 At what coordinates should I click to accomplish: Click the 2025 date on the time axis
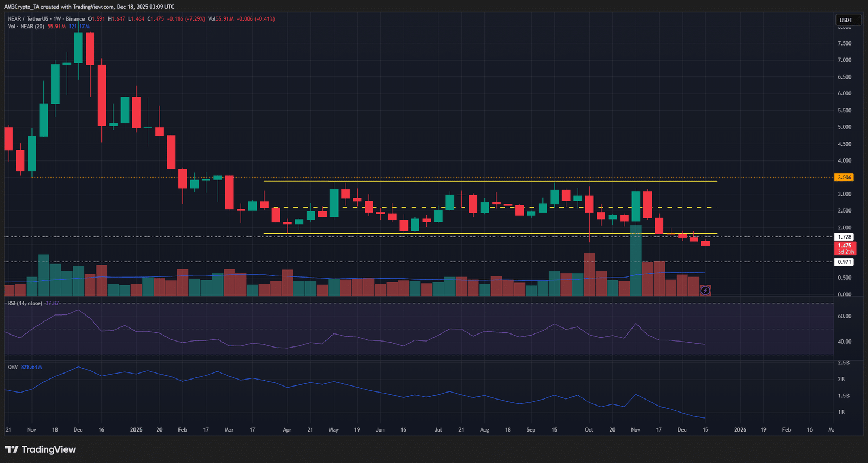(x=136, y=430)
